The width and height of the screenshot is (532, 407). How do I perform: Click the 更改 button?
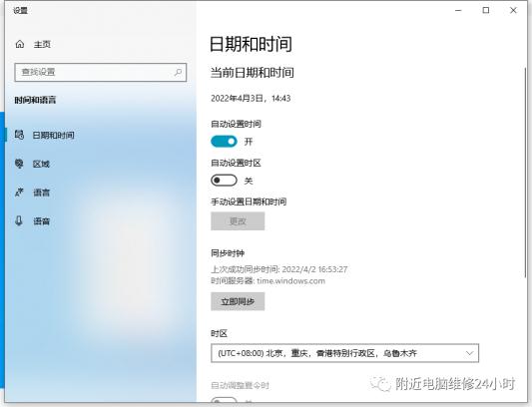(238, 221)
